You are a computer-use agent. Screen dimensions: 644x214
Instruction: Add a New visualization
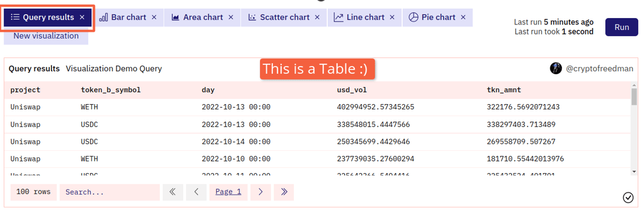point(46,36)
